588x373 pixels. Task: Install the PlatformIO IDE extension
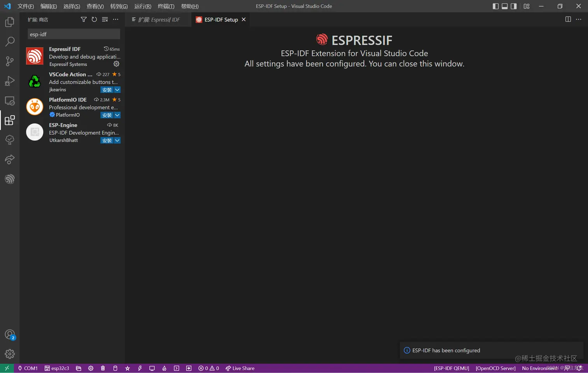point(107,115)
